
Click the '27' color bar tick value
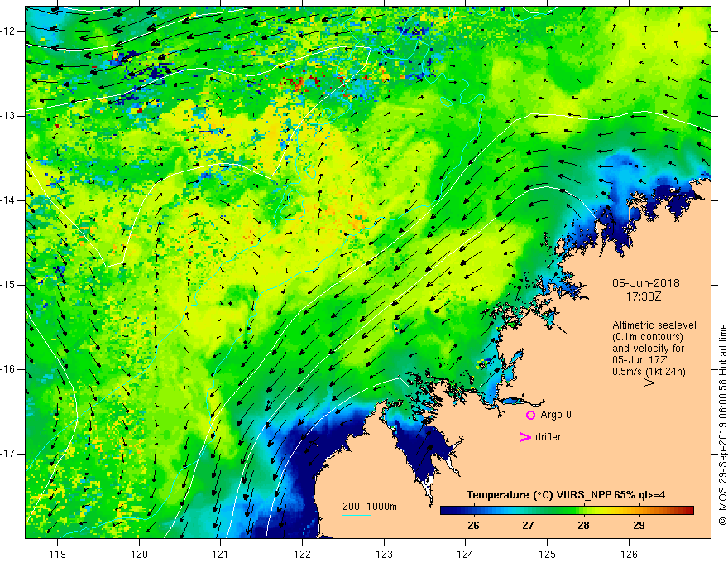pos(528,526)
